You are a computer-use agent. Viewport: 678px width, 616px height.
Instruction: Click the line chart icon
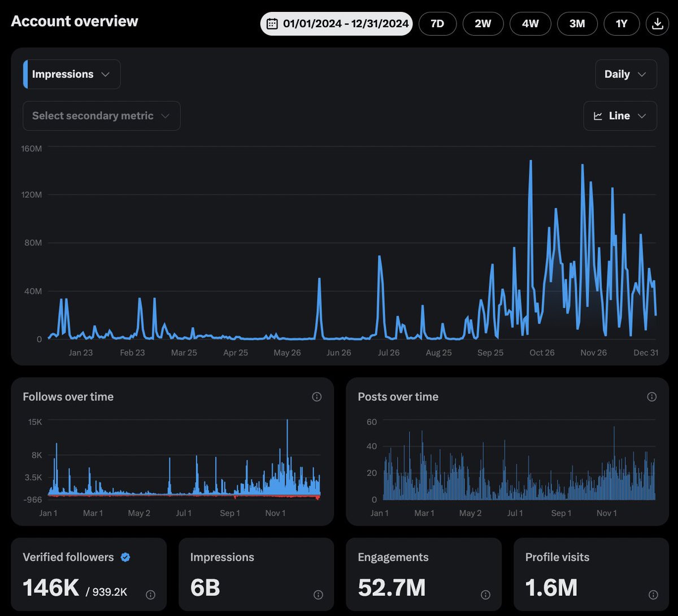coord(598,116)
